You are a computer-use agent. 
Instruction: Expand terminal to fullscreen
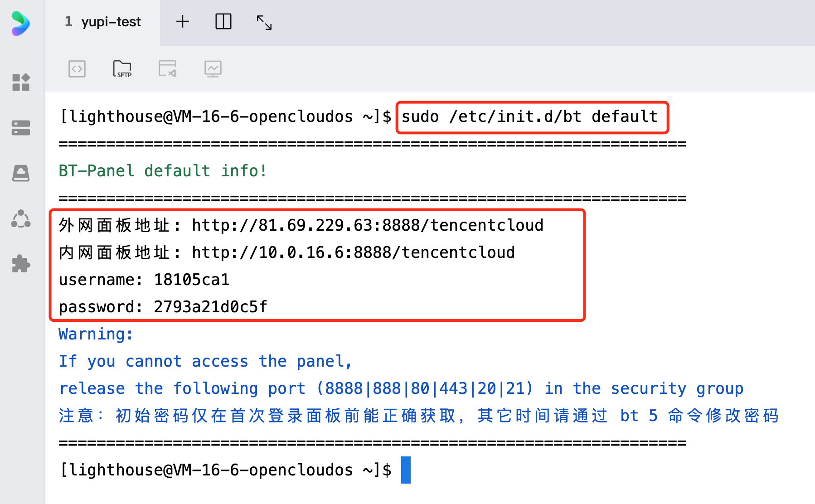(x=264, y=22)
